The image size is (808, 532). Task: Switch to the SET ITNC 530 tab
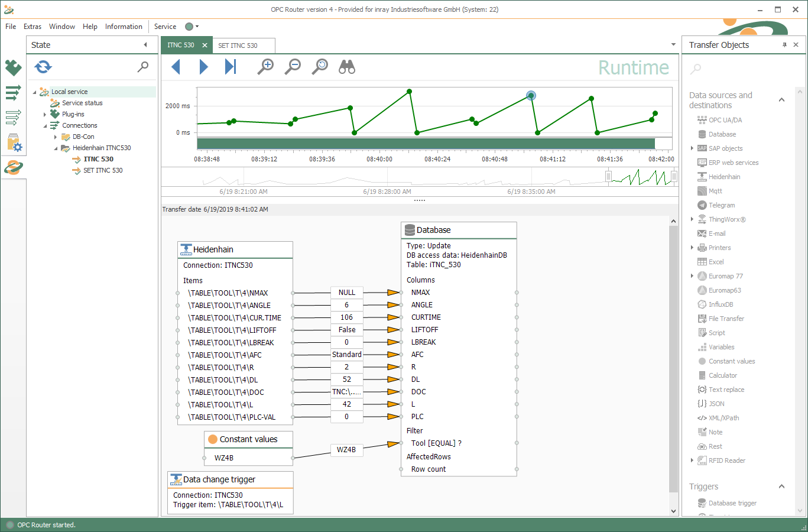pyautogui.click(x=238, y=46)
